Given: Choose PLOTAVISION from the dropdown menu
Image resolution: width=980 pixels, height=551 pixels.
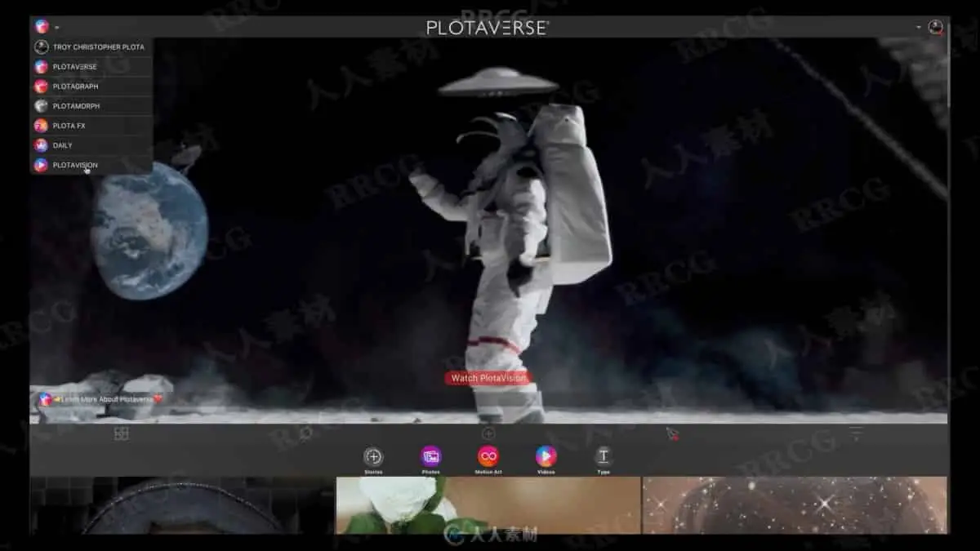Looking at the screenshot, I should [x=91, y=165].
